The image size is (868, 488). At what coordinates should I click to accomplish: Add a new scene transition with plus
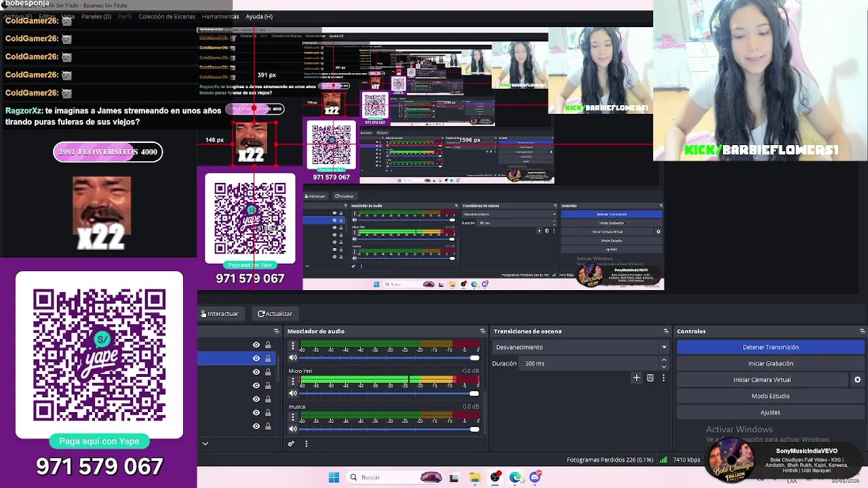636,378
